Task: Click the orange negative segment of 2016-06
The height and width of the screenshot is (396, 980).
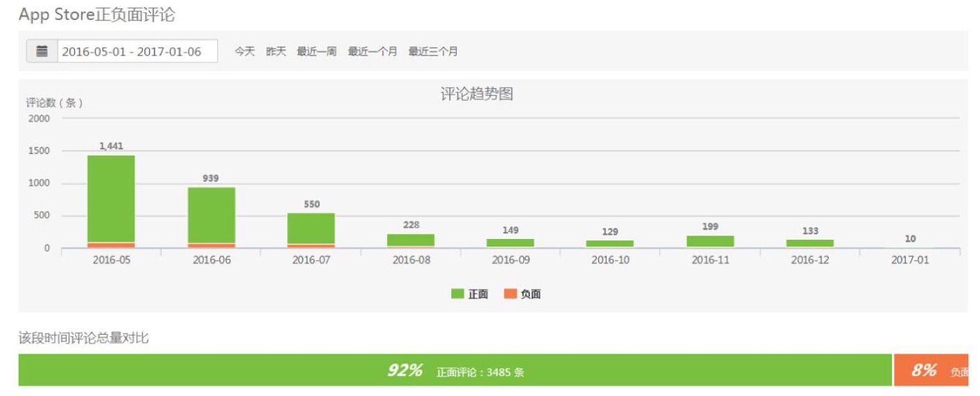Action: click(x=211, y=246)
